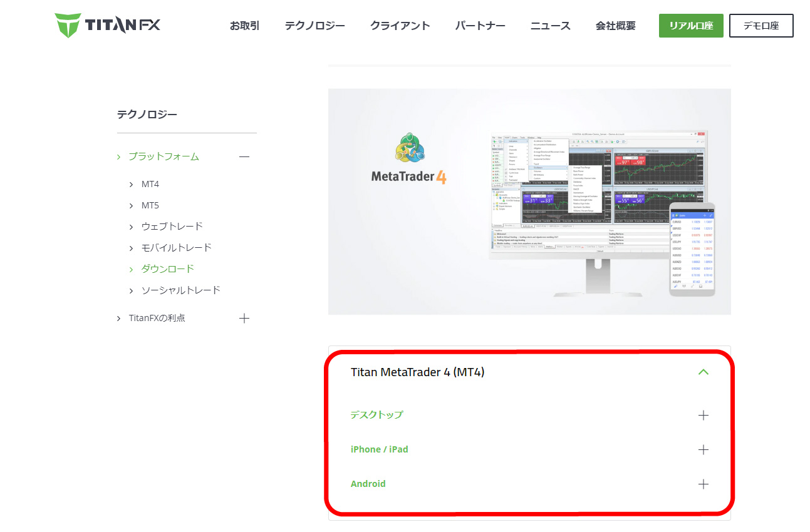This screenshot has height=532, width=810.
Task: Go to モバイルトレード page
Action: tap(177, 247)
